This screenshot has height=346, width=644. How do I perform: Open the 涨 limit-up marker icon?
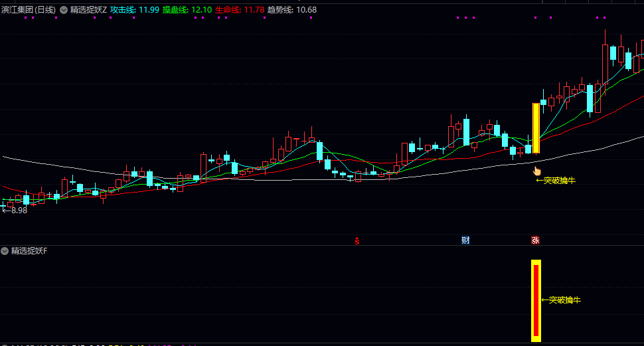[535, 240]
